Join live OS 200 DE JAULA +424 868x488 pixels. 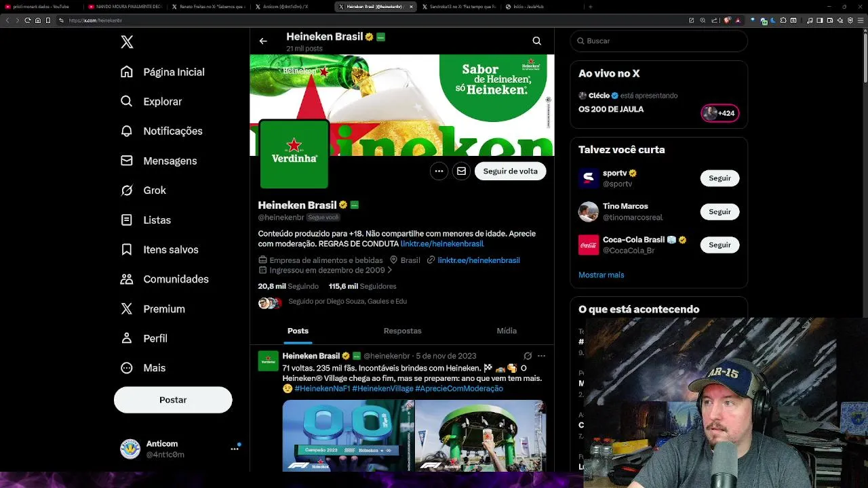[x=719, y=113]
